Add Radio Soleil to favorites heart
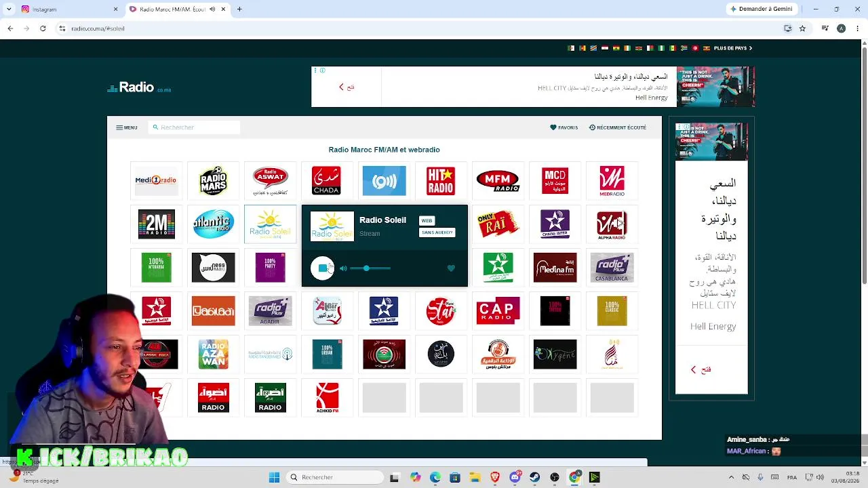Viewport: 868px width, 488px height. (451, 268)
